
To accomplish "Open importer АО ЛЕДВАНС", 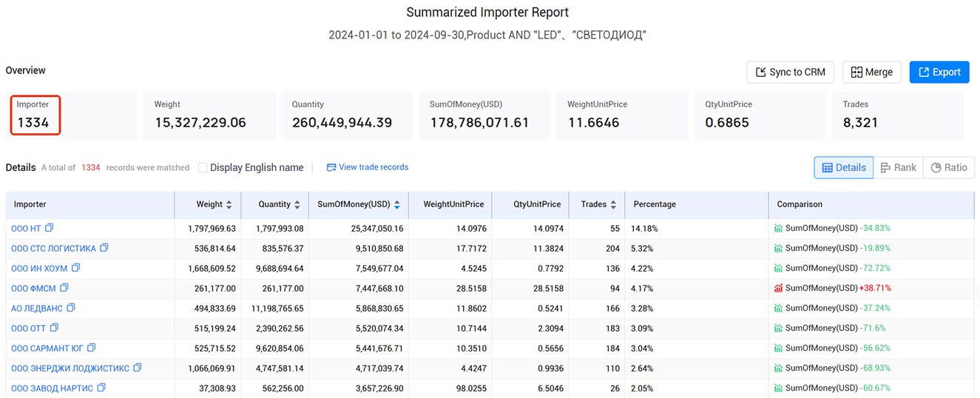I will pos(37,308).
